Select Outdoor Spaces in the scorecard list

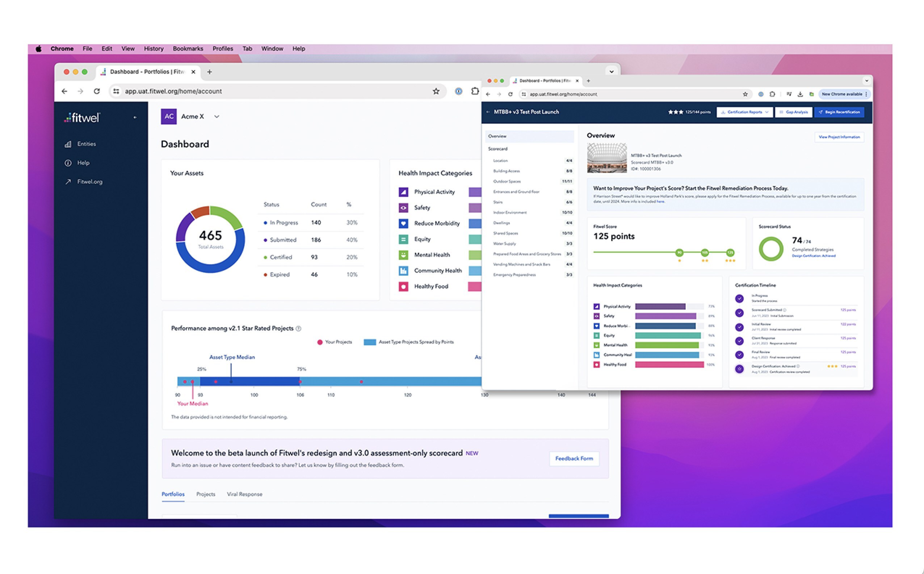click(507, 181)
